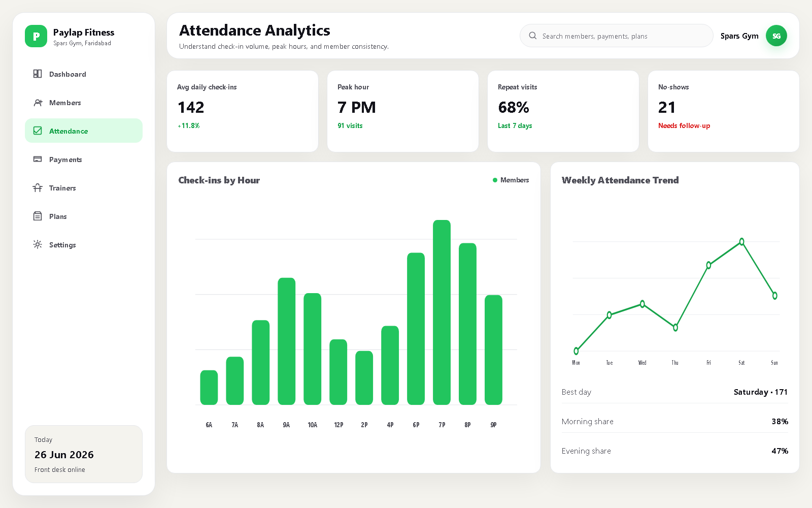Image resolution: width=812 pixels, height=508 pixels.
Task: Click the green Paylap Fitness P logo
Action: (36, 36)
